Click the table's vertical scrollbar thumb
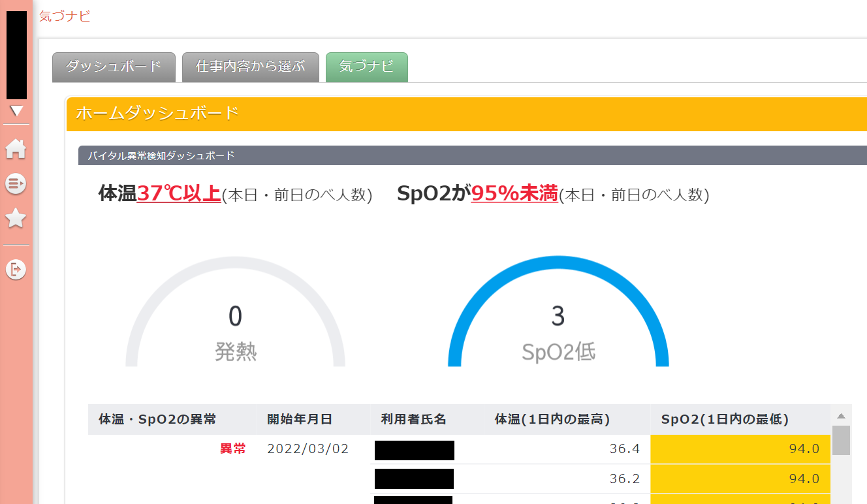 (841, 440)
